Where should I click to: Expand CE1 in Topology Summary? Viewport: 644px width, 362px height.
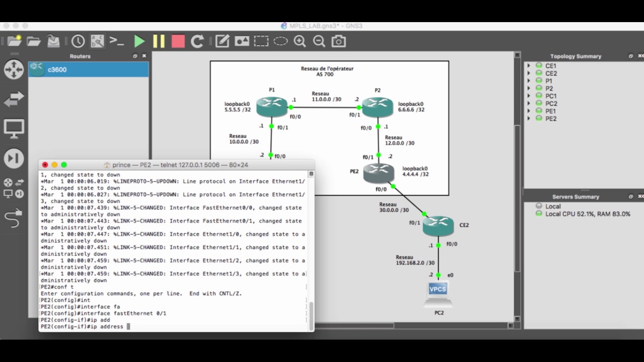pyautogui.click(x=529, y=66)
